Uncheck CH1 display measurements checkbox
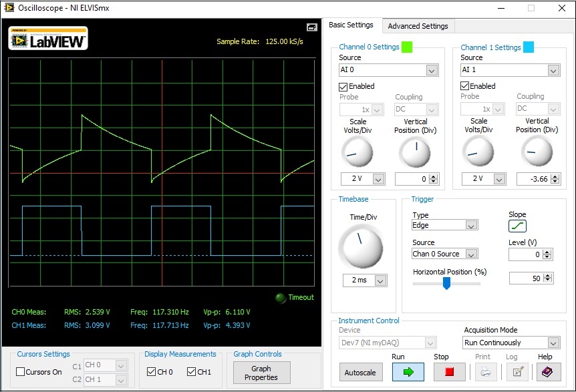The image size is (576, 392). pos(192,372)
